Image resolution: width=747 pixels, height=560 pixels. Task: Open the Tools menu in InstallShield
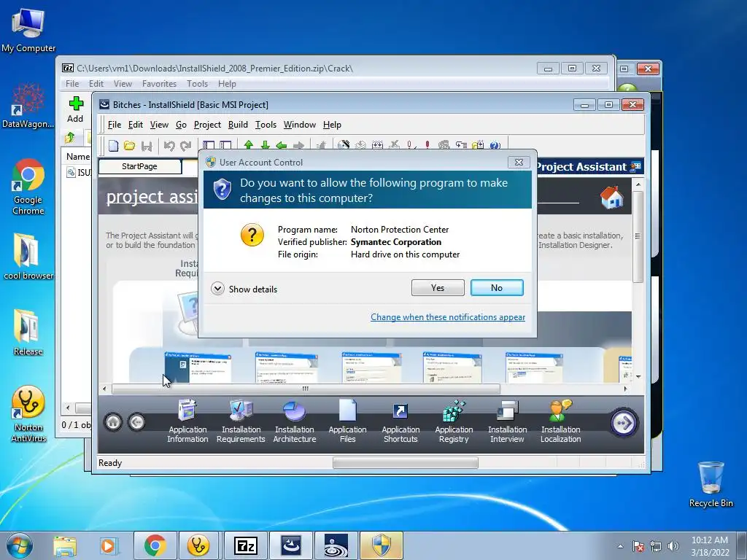click(x=266, y=125)
